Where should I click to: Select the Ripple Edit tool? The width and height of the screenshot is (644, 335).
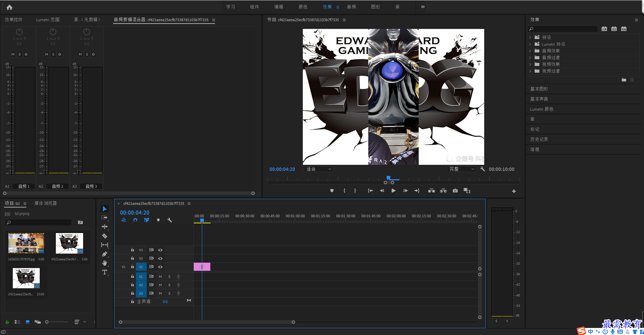pyautogui.click(x=105, y=227)
